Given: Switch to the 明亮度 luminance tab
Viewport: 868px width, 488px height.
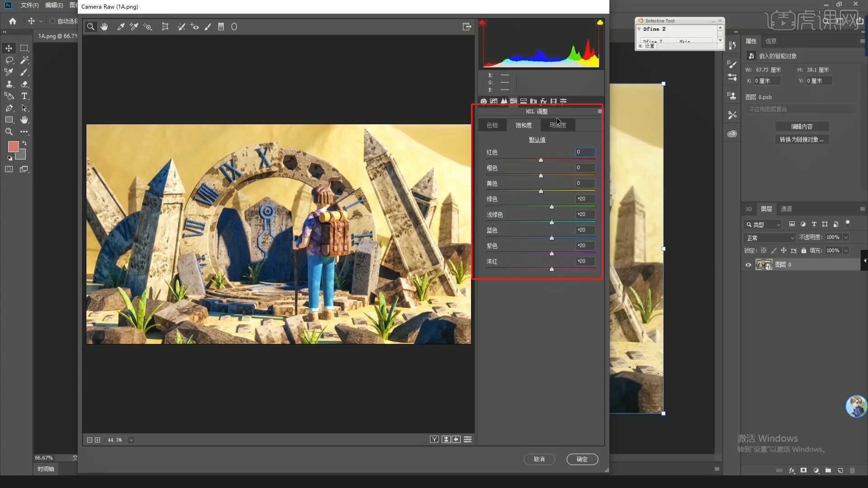Looking at the screenshot, I should coord(557,125).
